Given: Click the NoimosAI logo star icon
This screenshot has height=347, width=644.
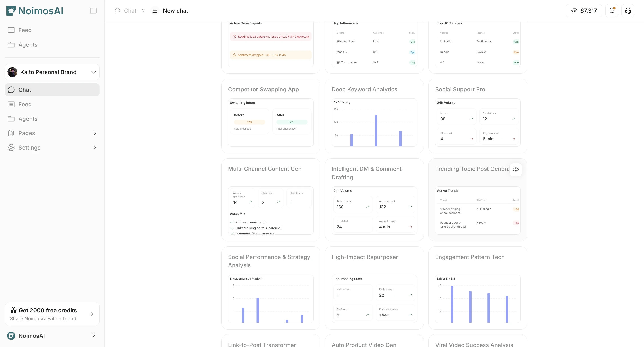Looking at the screenshot, I should coord(11,11).
